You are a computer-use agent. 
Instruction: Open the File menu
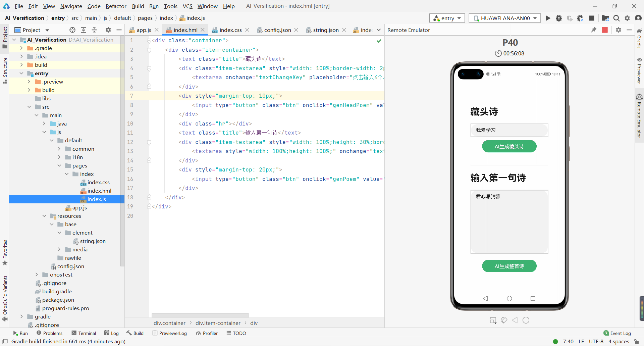[19, 6]
